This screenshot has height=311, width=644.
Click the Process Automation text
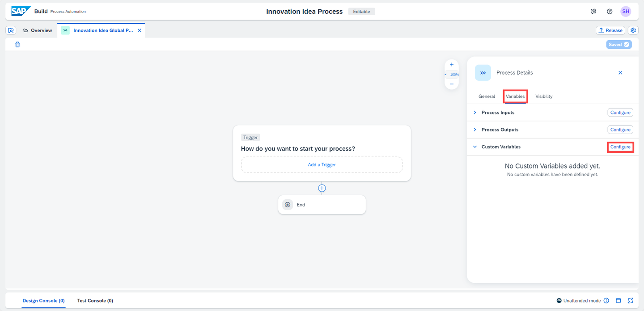[x=68, y=12]
